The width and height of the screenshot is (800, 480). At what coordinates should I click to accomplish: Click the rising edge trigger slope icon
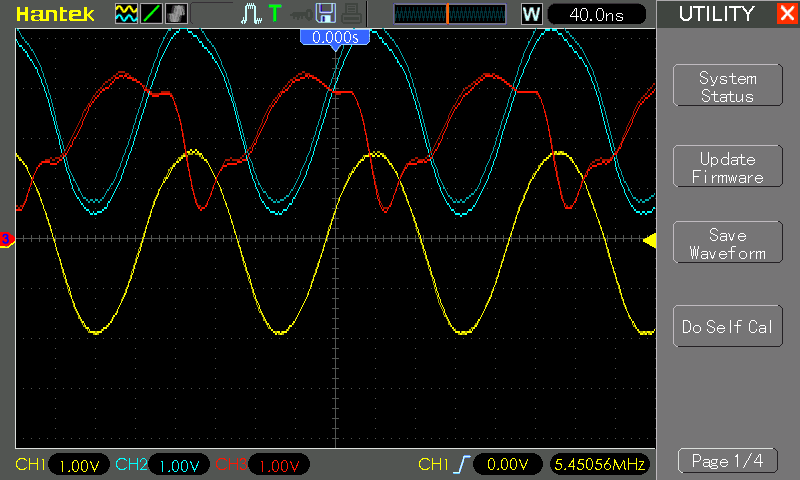(x=462, y=464)
